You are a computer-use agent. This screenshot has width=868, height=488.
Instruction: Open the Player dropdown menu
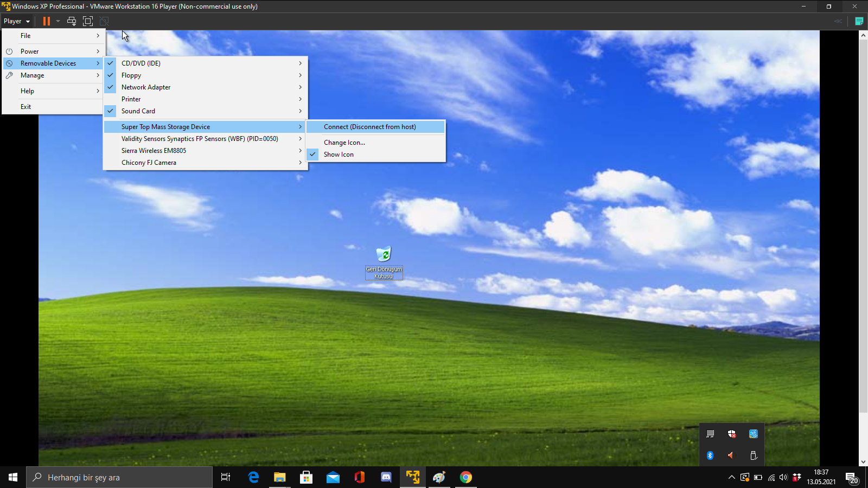[x=17, y=21]
